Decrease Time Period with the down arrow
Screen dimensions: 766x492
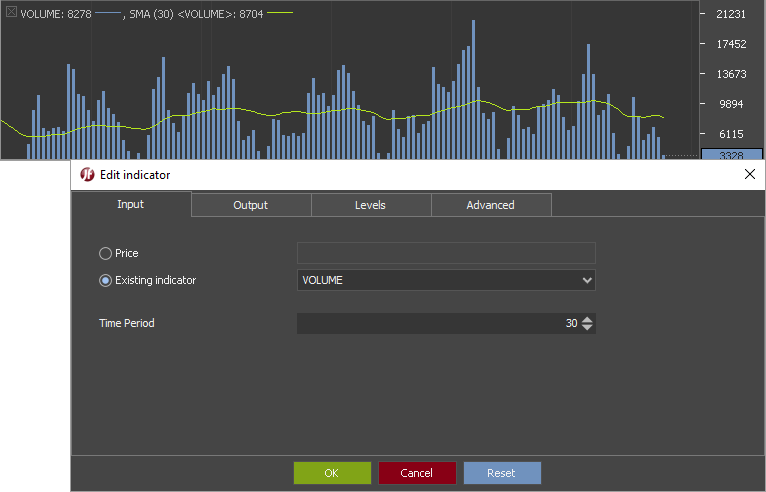pos(587,327)
